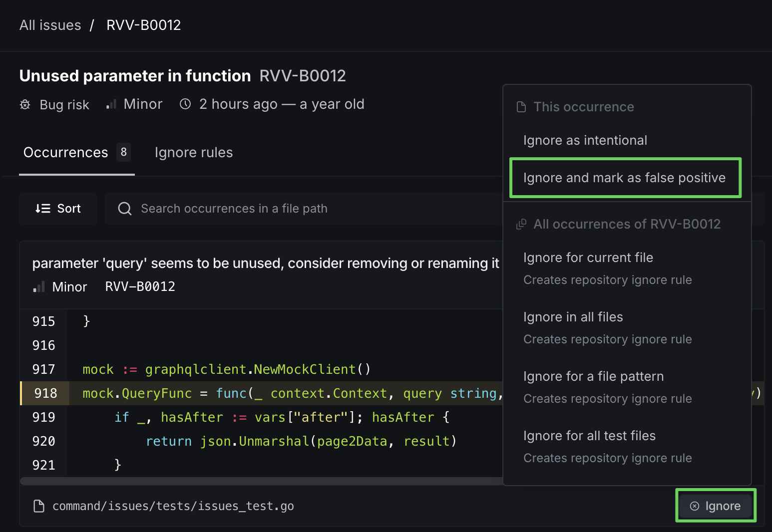Open the Ignore dropdown button
Screen dimensions: 772x532
(x=716, y=506)
